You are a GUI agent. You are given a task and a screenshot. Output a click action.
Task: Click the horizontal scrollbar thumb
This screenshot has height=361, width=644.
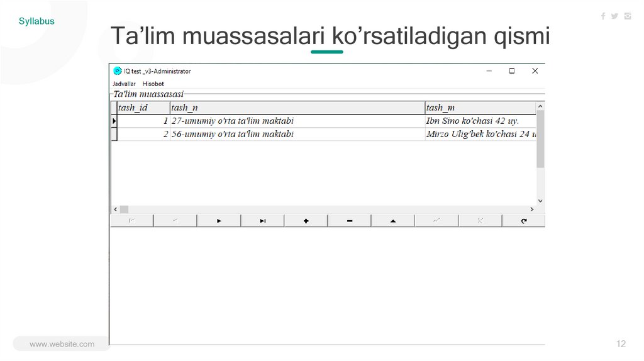click(124, 209)
